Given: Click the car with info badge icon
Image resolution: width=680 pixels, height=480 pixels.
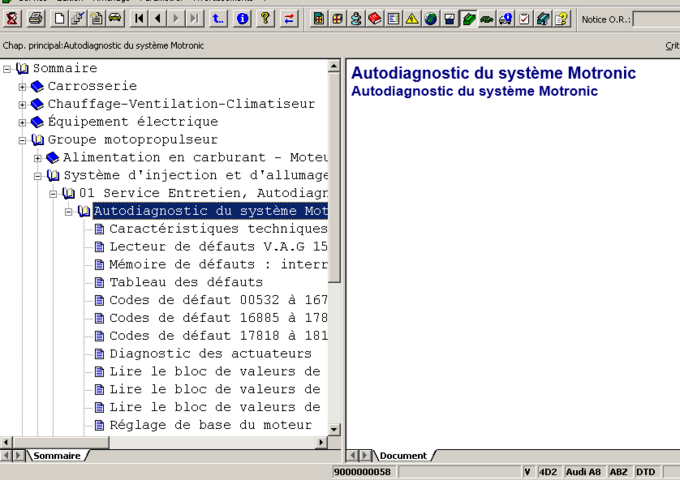Looking at the screenshot, I should point(505,19).
